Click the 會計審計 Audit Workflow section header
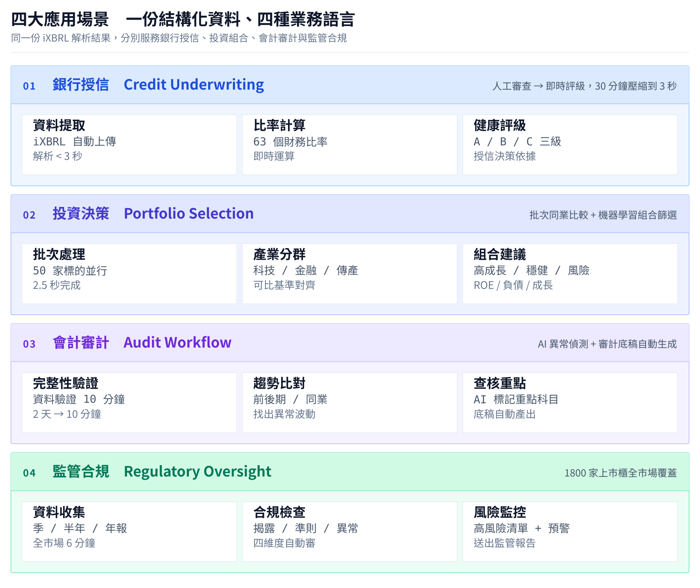This screenshot has height=588, width=700. pos(350,343)
